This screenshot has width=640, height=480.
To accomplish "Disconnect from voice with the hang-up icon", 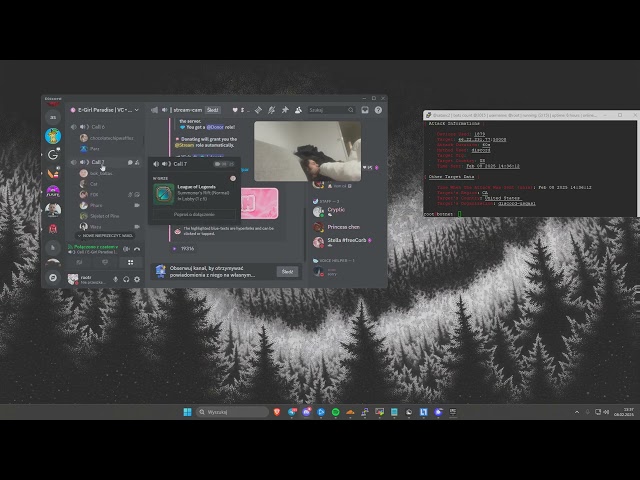I will (137, 249).
